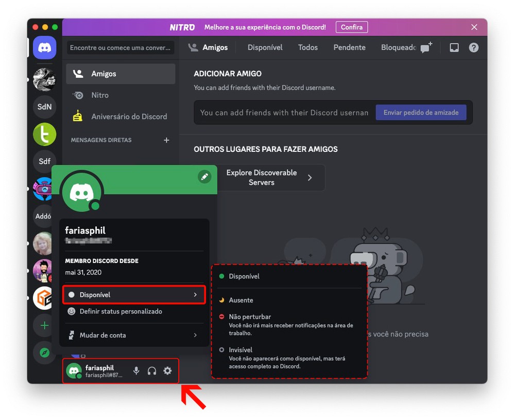Screen dimensions: 515x420
Task: Expand the Disponível status submenu
Action: click(134, 295)
